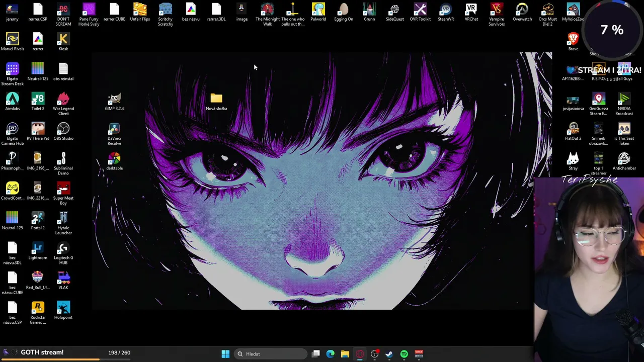The height and width of the screenshot is (362, 644).
Task: Select the SteamVR desktop shortcut
Action: 446,13
